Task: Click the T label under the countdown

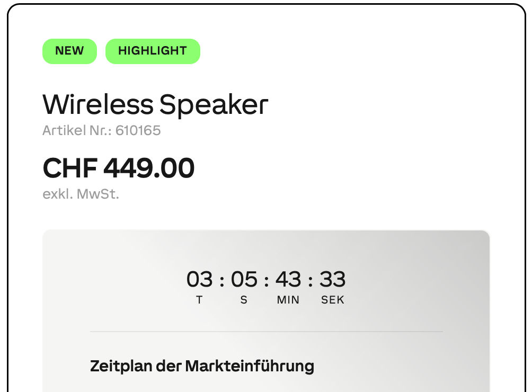Action: coord(199,300)
